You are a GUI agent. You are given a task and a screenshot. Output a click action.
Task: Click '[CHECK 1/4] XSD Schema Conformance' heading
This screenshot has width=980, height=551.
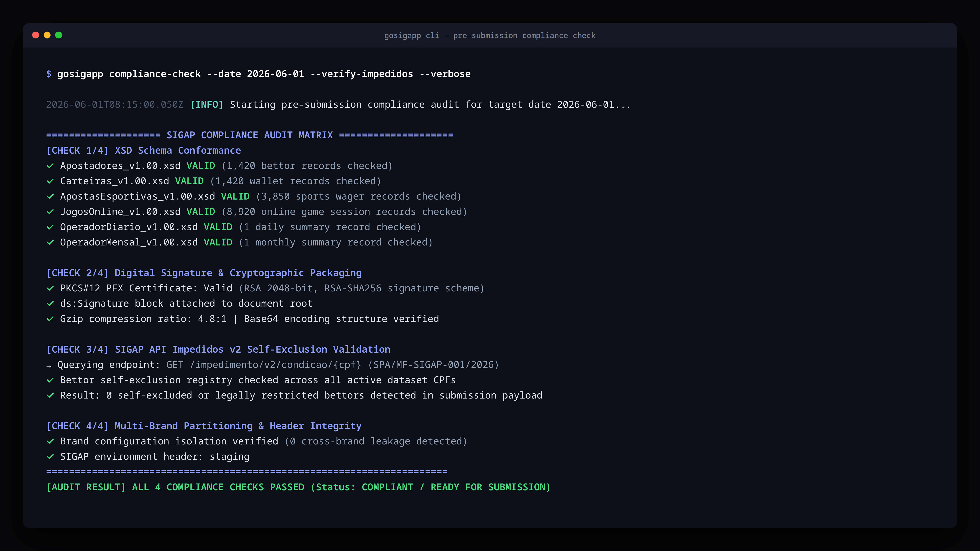(x=143, y=150)
